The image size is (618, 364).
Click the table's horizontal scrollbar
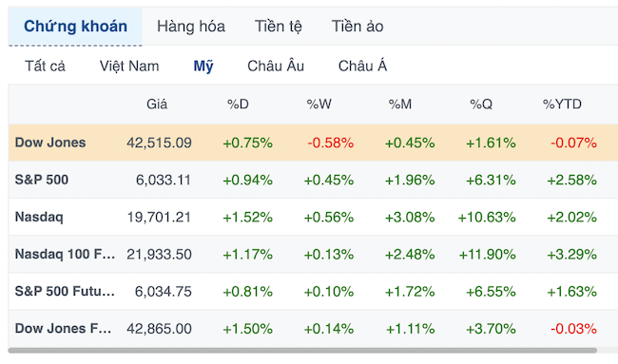pyautogui.click(x=302, y=350)
